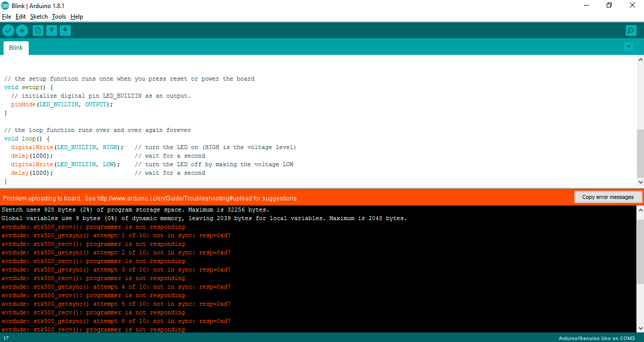This screenshot has height=342, width=644.
Task: Click the Arduino logo in title bar
Action: 5,6
